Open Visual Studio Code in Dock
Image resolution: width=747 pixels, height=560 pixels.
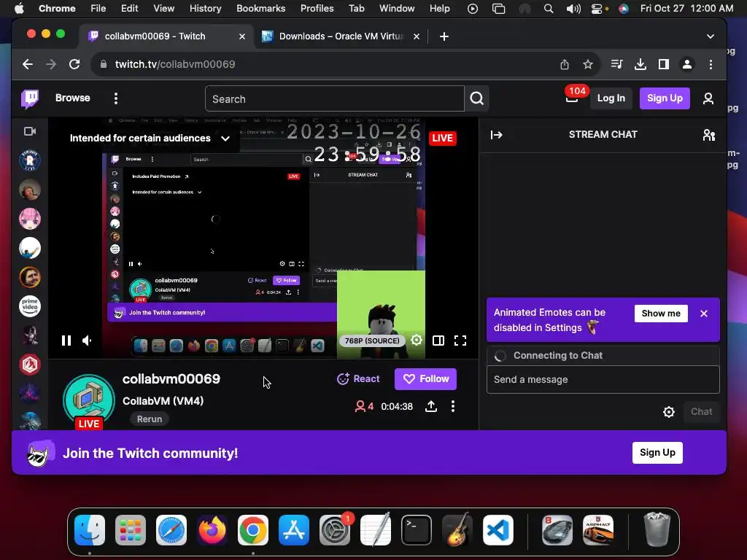pos(498,530)
